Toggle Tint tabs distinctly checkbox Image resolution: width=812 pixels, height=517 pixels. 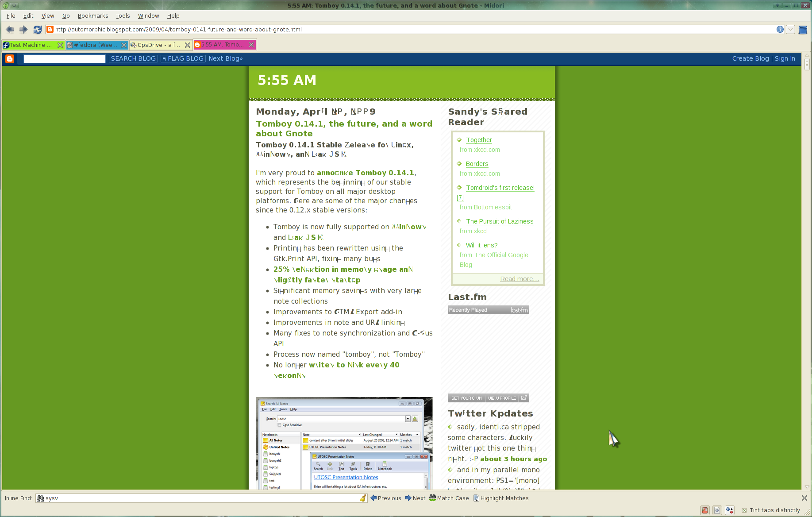click(x=744, y=510)
